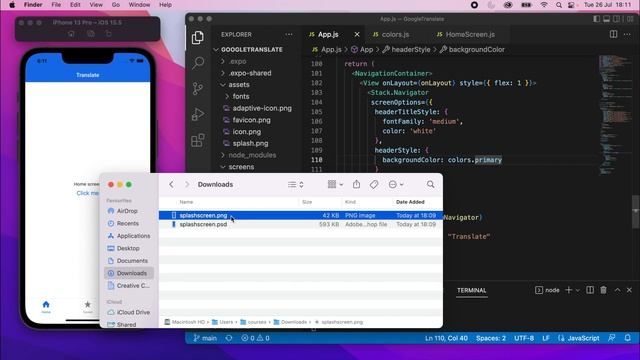Open Finder group-by grid dropdown

pyautogui.click(x=335, y=184)
